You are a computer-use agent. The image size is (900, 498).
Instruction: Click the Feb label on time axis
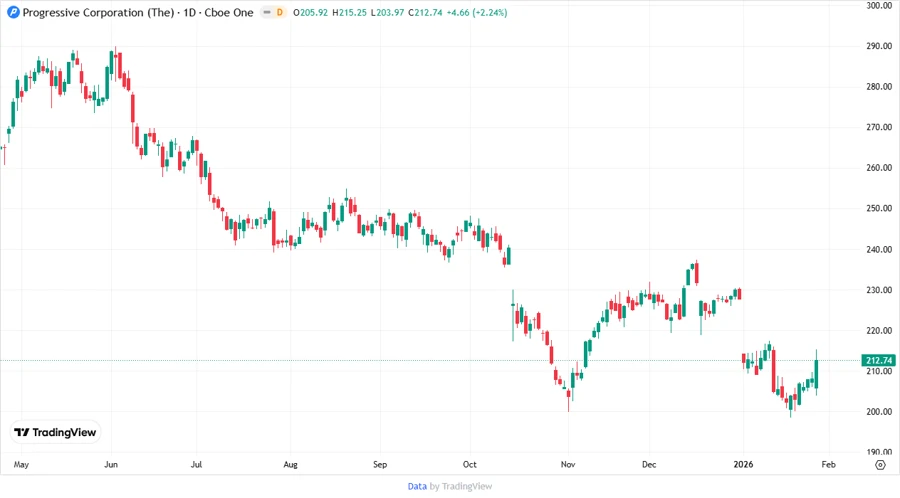[828, 464]
